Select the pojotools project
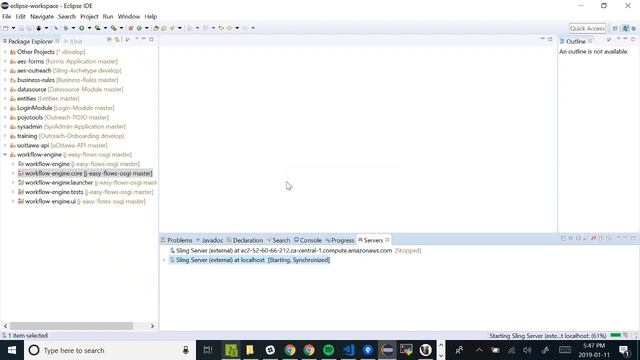The height and width of the screenshot is (360, 640). point(59,118)
